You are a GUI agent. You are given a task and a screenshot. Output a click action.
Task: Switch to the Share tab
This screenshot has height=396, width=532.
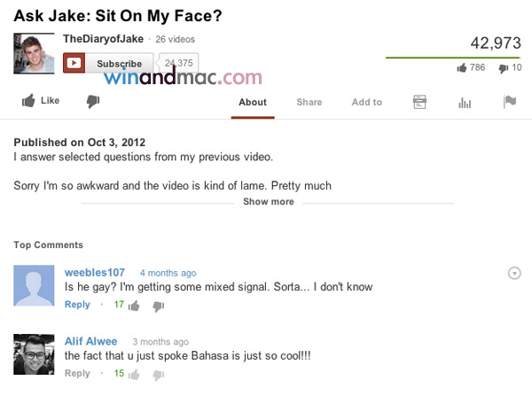tap(309, 102)
